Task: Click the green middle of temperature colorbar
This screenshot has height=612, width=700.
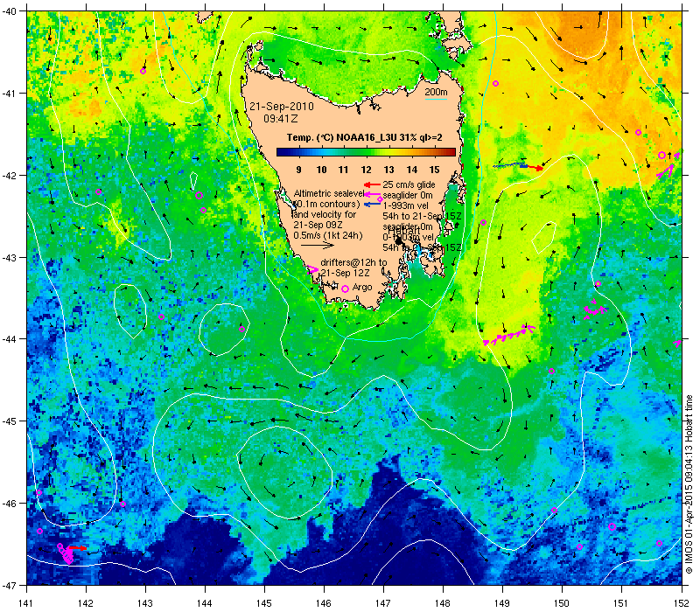Action: (x=366, y=152)
